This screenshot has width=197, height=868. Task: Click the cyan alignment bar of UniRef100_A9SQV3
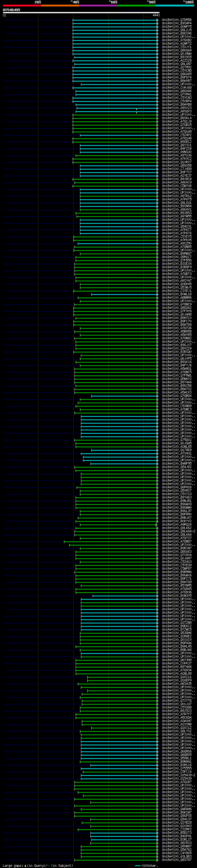[x=117, y=111]
